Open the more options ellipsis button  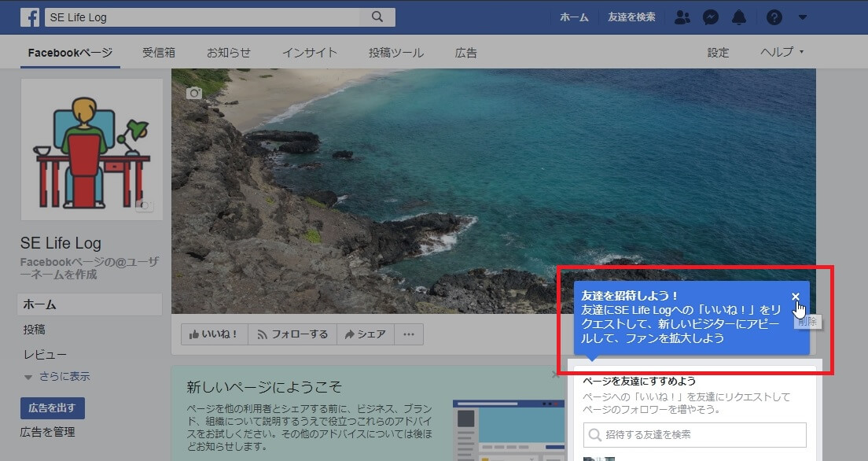408,334
